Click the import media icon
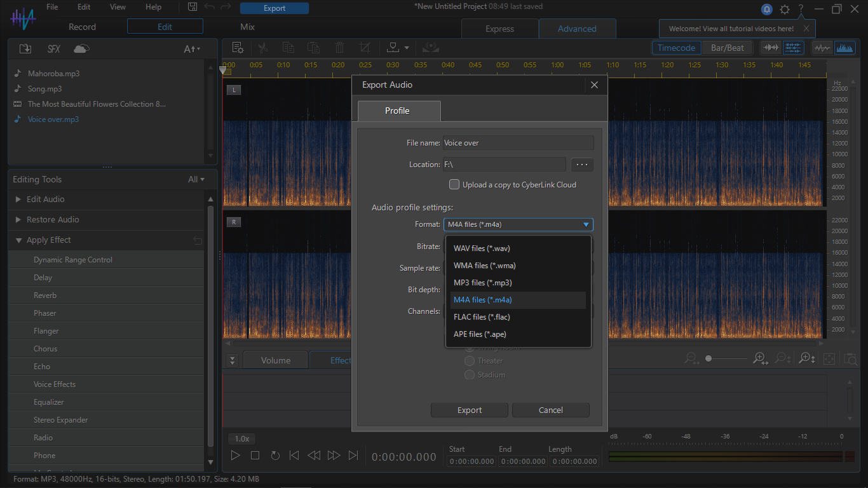This screenshot has width=868, height=488. [x=25, y=49]
